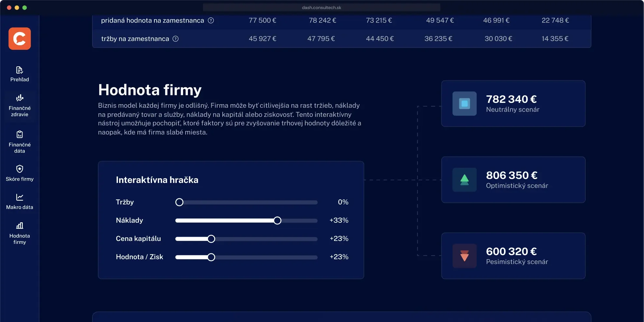This screenshot has height=322, width=644.
Task: Click the red down-arrow pessimistic icon
Action: (465, 256)
